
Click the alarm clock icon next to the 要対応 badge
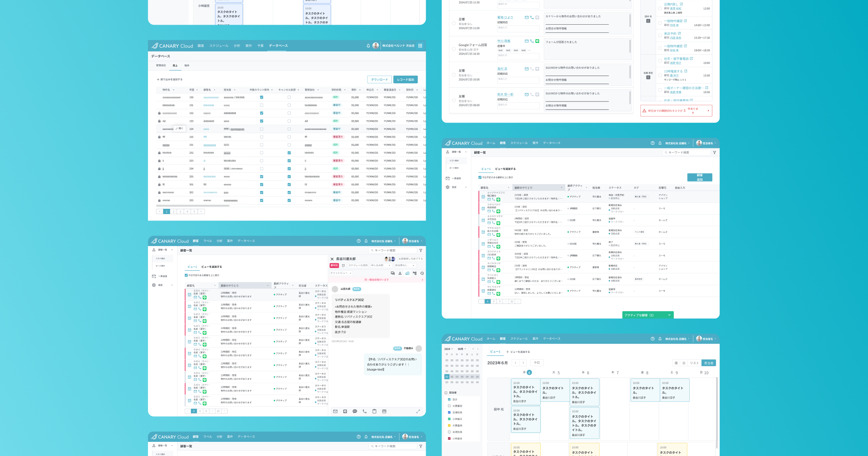point(343,265)
